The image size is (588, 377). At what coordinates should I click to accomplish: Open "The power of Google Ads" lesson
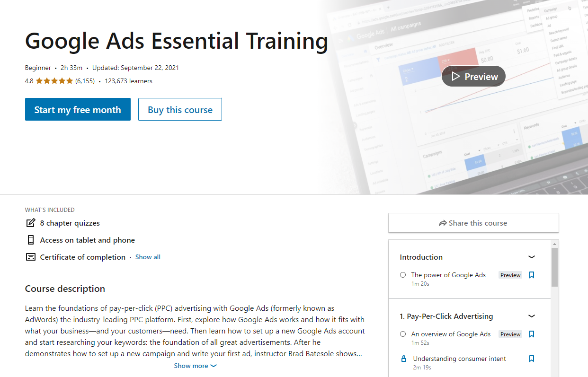(448, 275)
